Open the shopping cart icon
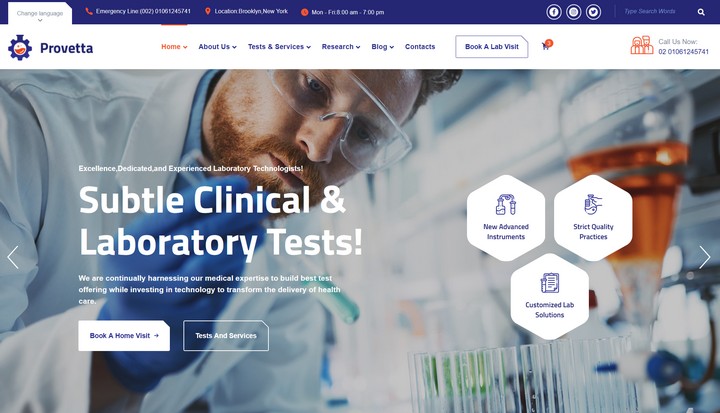This screenshot has width=720, height=413. (546, 45)
